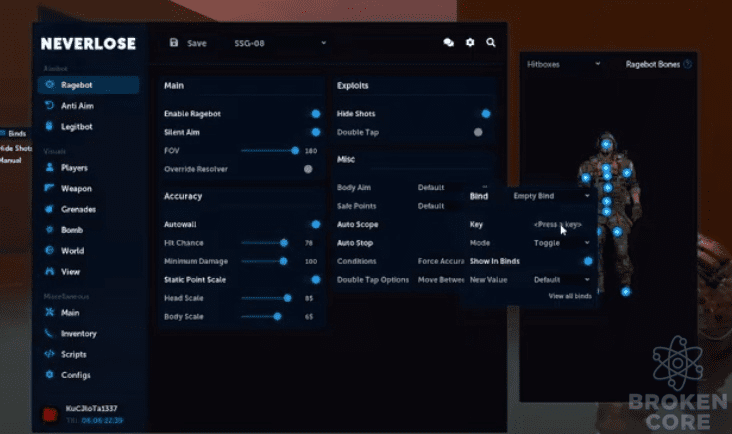Image resolution: width=732 pixels, height=434 pixels.
Task: Open Conditions Force Accuracy dropdown
Action: [440, 261]
